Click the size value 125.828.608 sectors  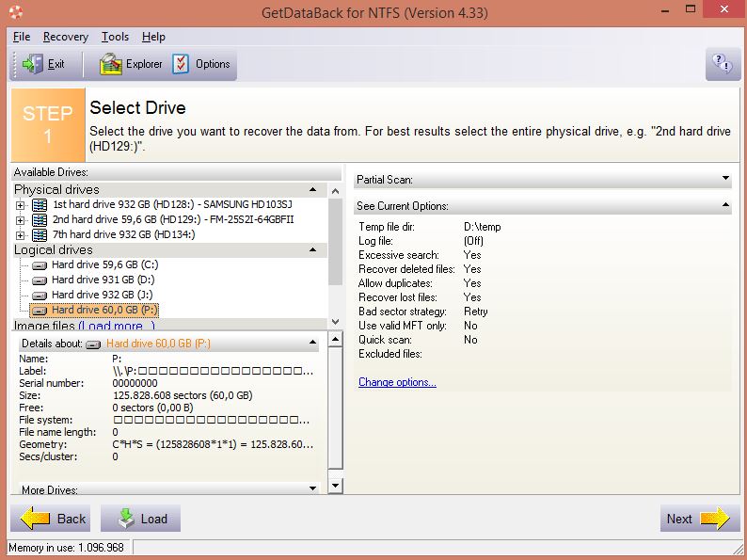(183, 395)
